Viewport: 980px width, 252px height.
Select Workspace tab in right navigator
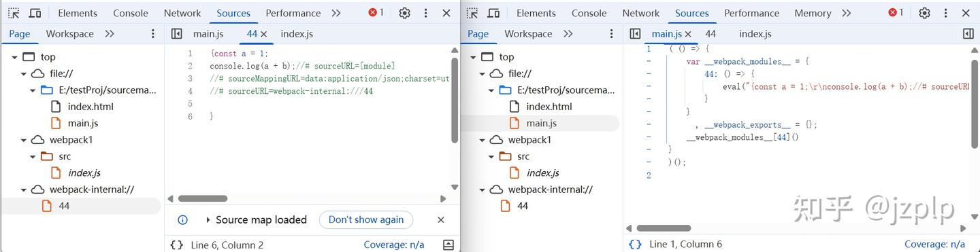(x=528, y=33)
